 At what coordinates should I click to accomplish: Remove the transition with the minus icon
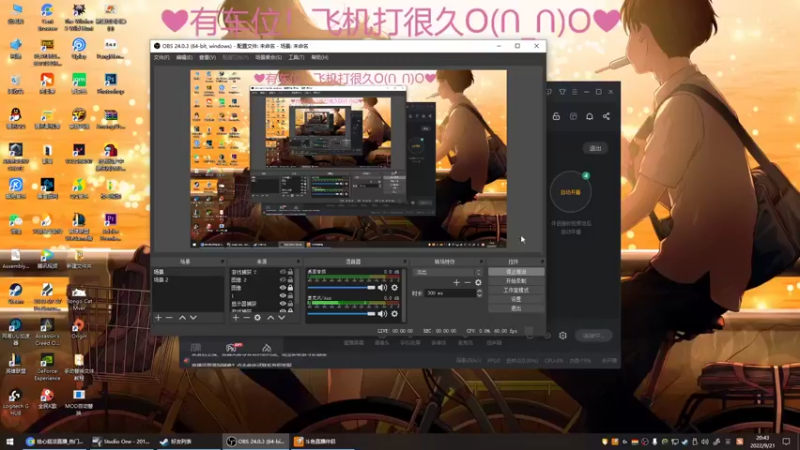(x=467, y=282)
